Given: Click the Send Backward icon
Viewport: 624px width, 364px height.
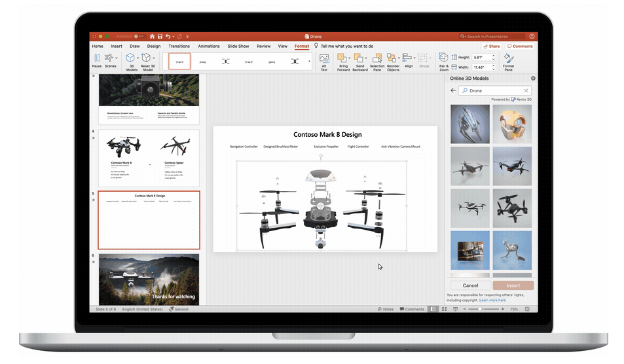Looking at the screenshot, I should pos(358,58).
